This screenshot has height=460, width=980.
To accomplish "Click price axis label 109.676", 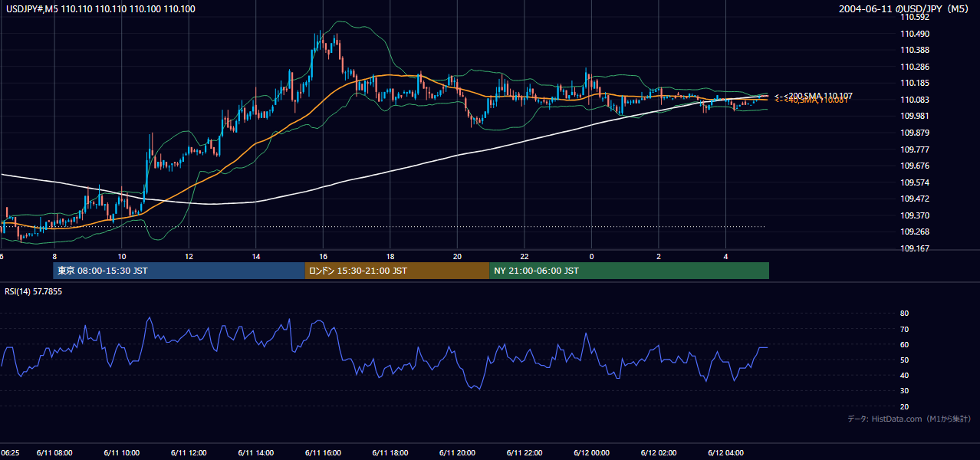I will (914, 166).
